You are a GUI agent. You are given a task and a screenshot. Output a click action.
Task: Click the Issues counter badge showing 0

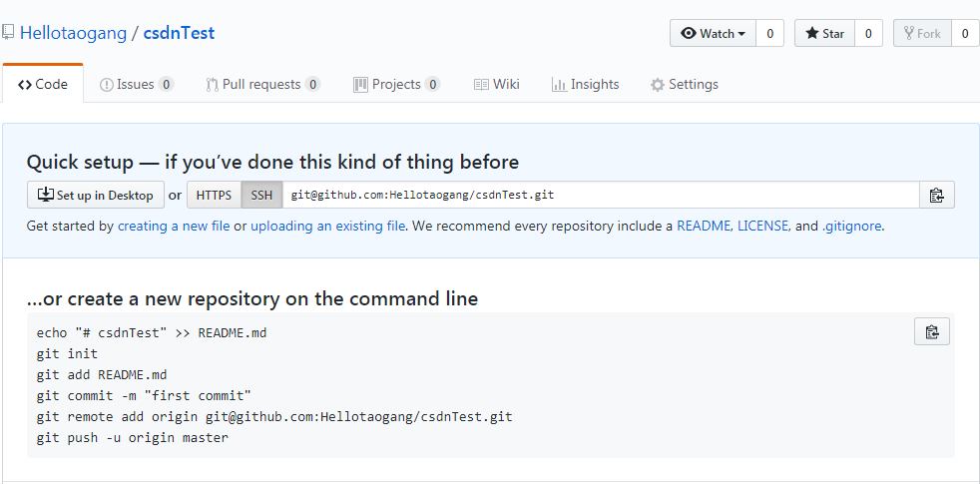pos(166,85)
